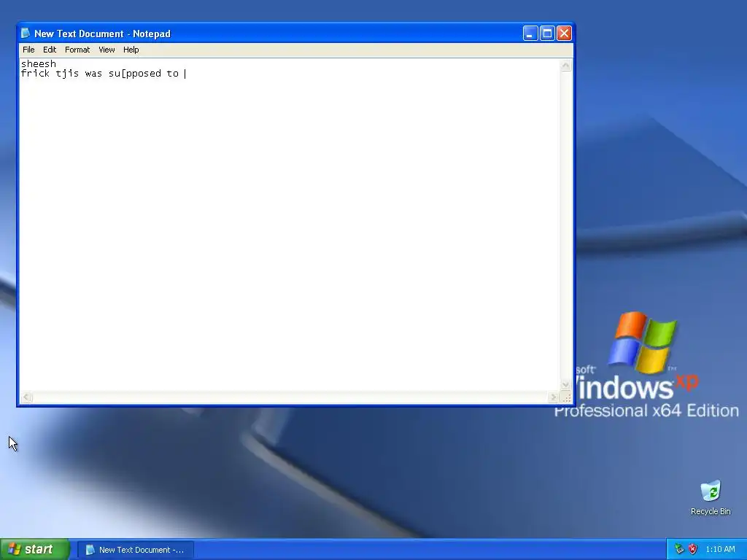Click the 1:10 AM system clock

click(720, 550)
